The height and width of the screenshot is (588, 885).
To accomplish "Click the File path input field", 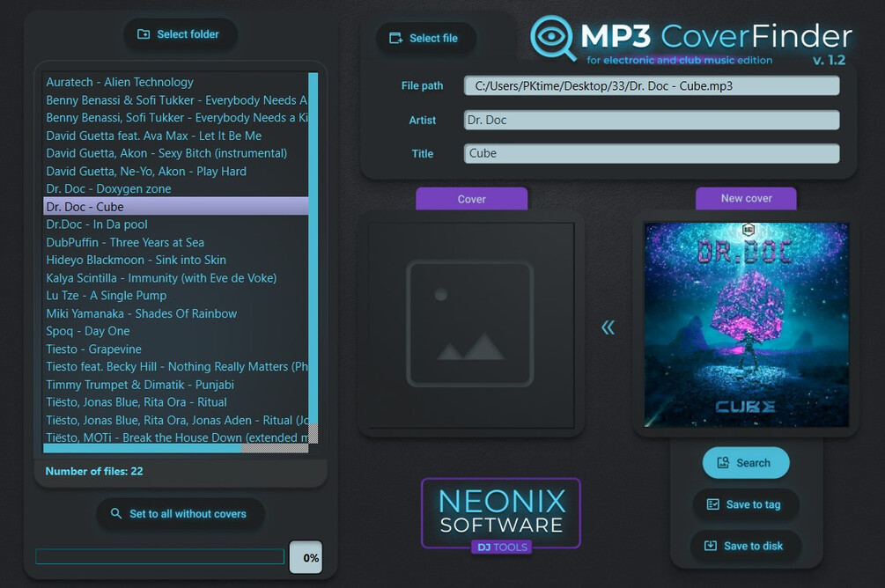I will coord(652,85).
